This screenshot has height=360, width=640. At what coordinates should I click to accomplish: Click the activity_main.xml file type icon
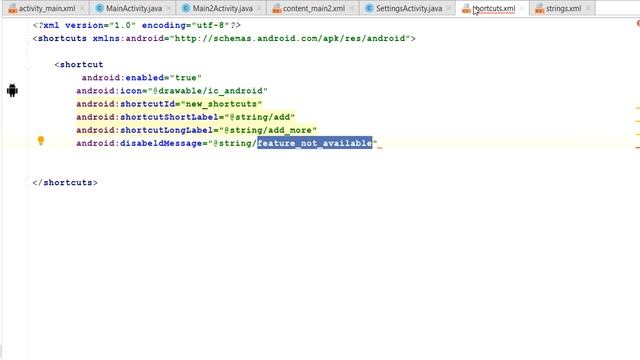tap(13, 8)
